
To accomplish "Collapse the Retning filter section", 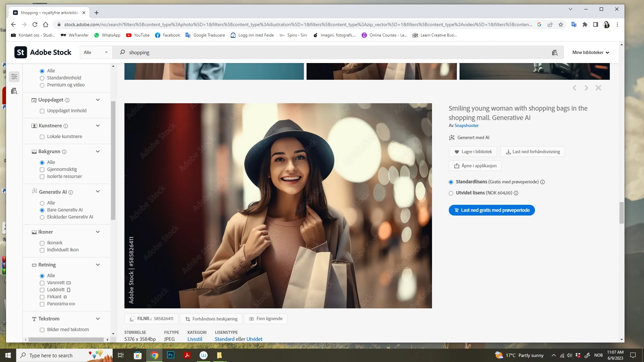I will click(98, 265).
